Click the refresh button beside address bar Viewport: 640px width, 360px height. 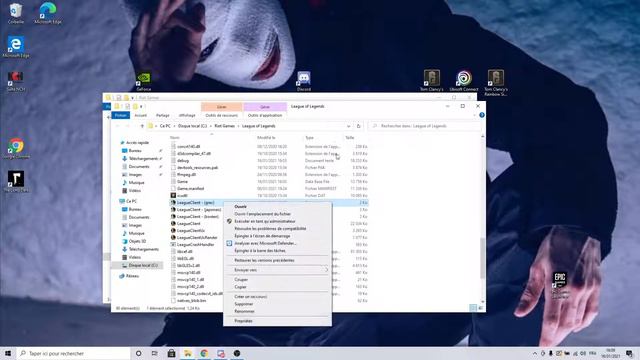pos(358,126)
